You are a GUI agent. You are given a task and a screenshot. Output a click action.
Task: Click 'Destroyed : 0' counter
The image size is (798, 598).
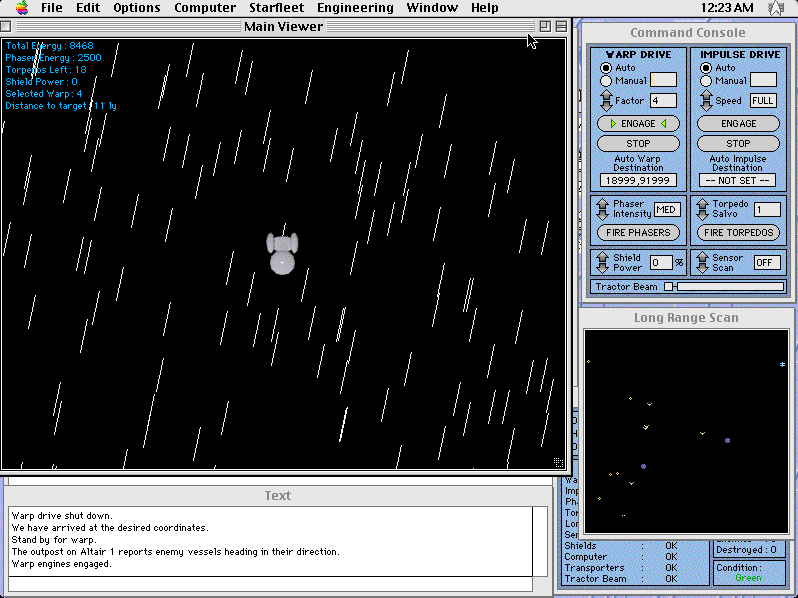coord(746,550)
